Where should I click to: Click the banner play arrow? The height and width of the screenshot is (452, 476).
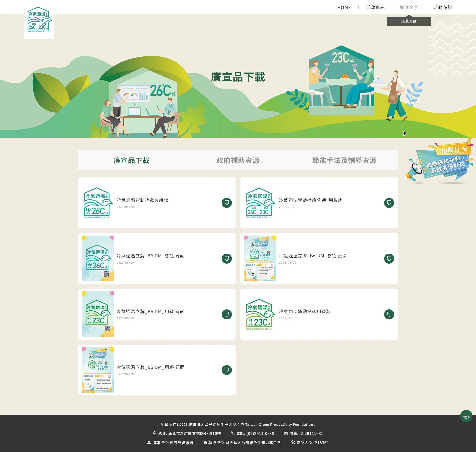(405, 133)
